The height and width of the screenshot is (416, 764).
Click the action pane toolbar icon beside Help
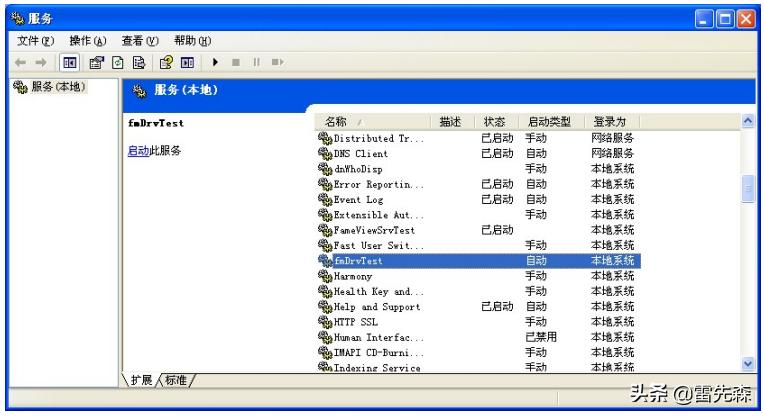[187, 62]
